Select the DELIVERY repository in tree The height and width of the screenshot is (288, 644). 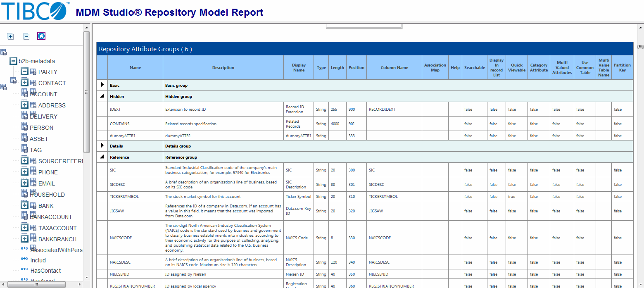click(x=43, y=117)
